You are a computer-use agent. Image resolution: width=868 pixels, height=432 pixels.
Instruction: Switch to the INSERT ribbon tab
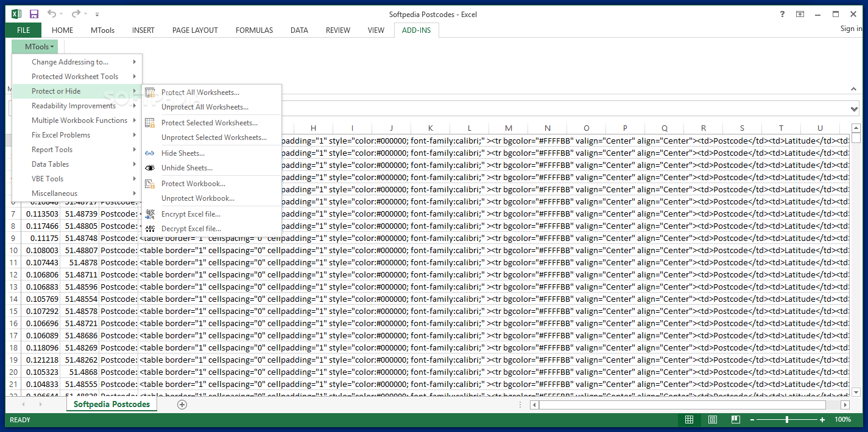[x=143, y=30]
